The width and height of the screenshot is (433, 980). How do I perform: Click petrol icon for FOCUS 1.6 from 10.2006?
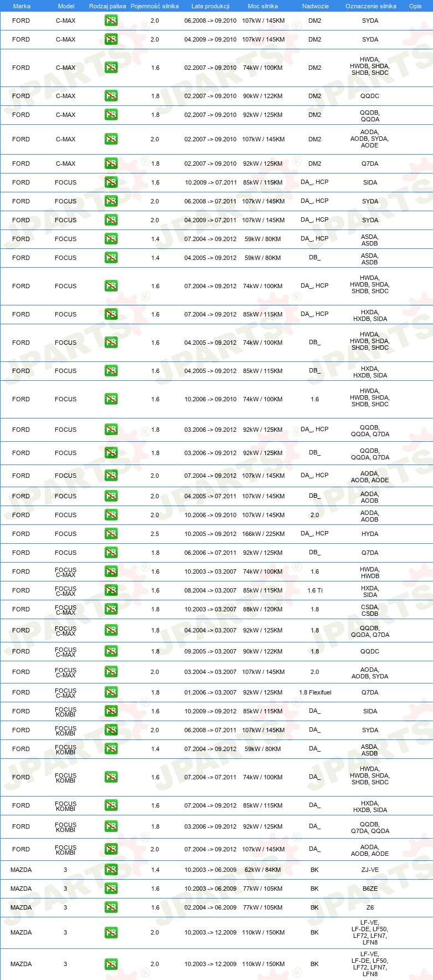tap(111, 399)
